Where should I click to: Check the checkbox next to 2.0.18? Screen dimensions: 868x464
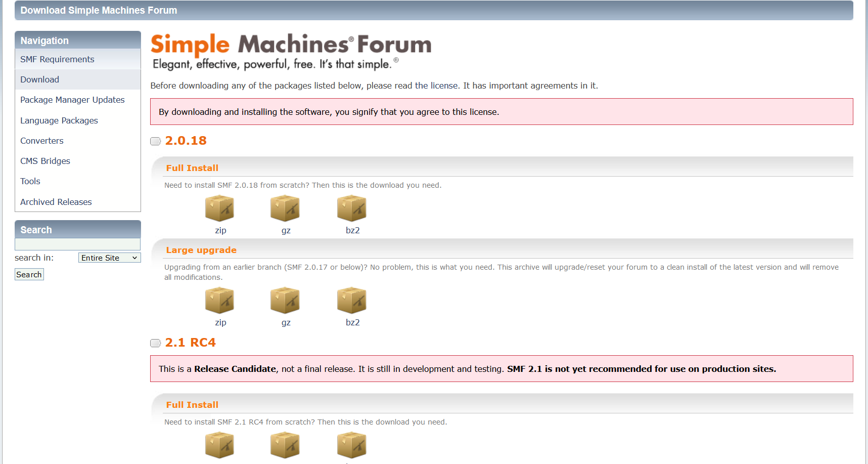[155, 141]
